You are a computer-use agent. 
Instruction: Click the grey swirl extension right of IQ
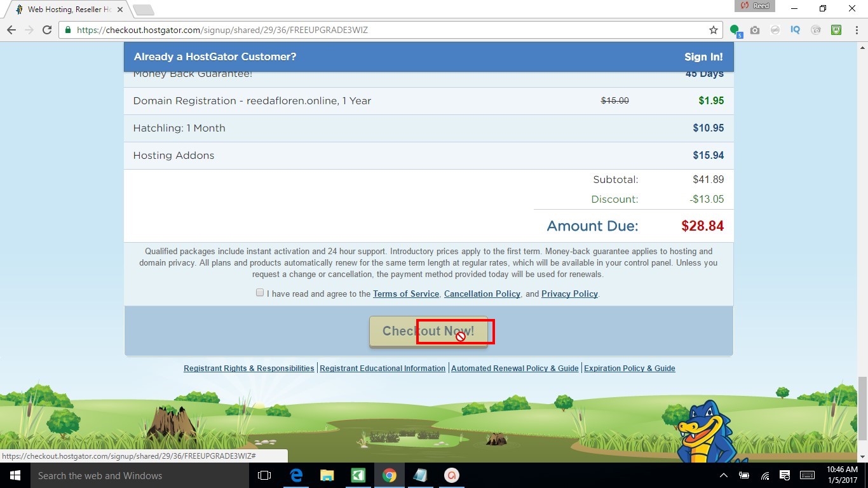[816, 30]
